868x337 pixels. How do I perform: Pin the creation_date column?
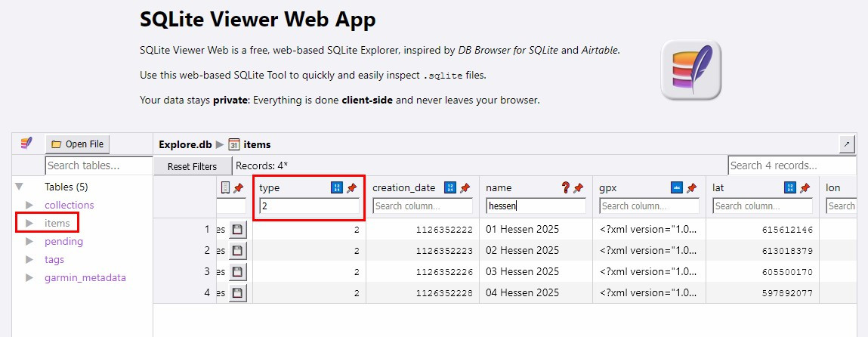coord(465,188)
